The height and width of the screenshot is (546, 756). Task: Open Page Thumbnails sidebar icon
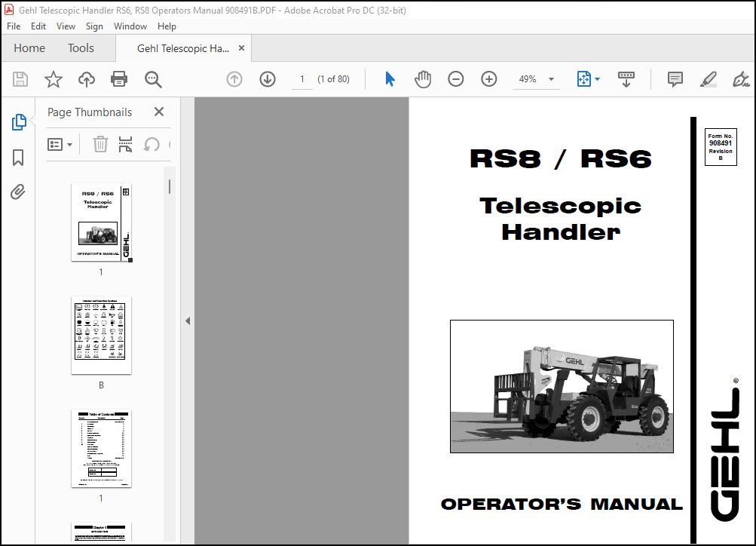pos(19,122)
